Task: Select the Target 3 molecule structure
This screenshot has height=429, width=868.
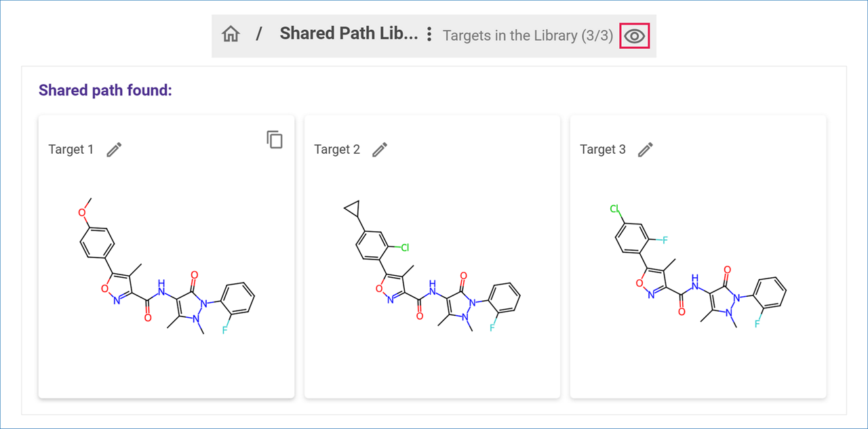Action: click(x=698, y=271)
